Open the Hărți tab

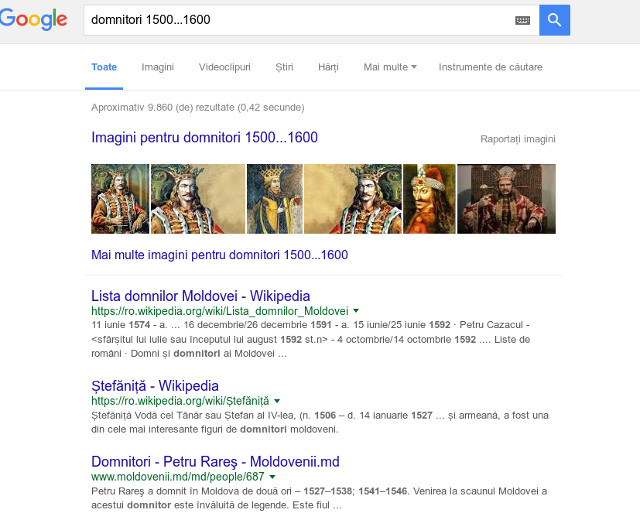tap(328, 67)
